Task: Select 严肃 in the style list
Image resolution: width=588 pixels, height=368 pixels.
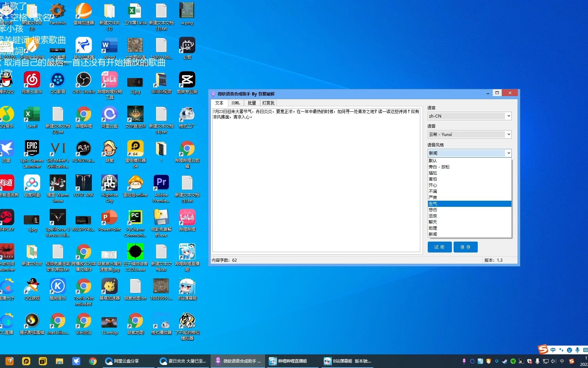Action: (x=470, y=197)
